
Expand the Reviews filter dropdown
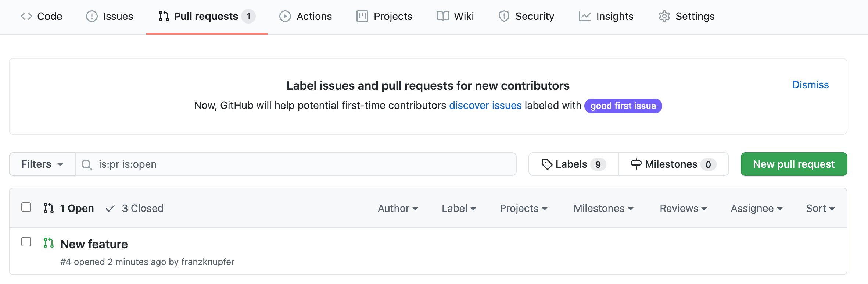[683, 208]
